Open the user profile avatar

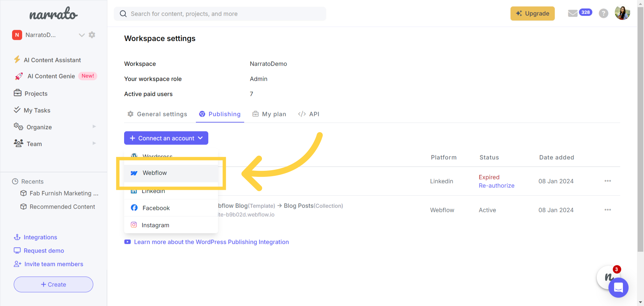pyautogui.click(x=623, y=13)
